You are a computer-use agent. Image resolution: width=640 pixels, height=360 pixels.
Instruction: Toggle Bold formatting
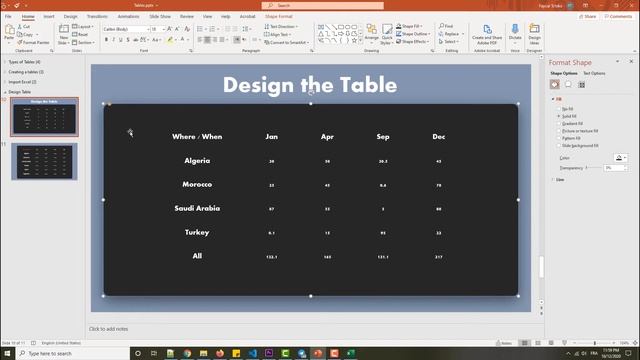[x=106, y=40]
